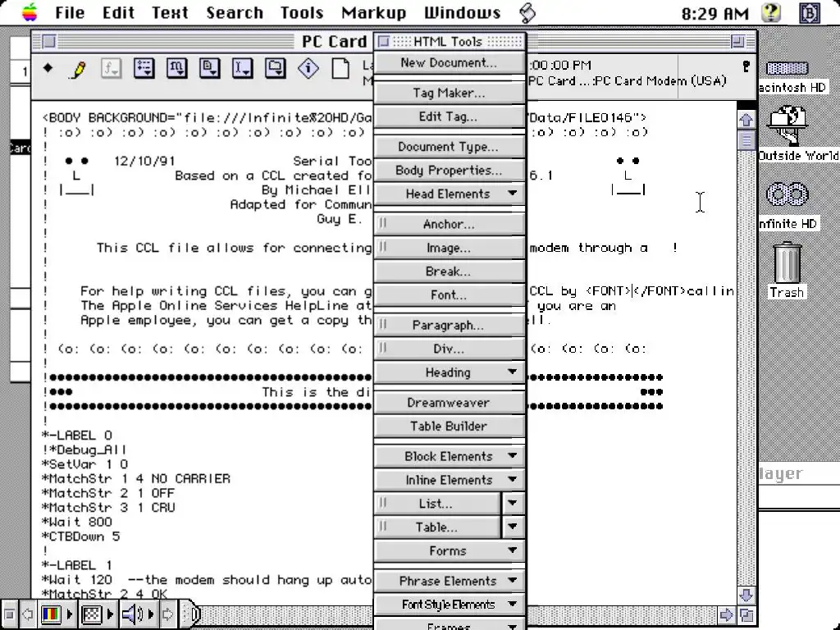Open the text options popup icon
The width and height of the screenshot is (840, 630).
click(x=144, y=69)
